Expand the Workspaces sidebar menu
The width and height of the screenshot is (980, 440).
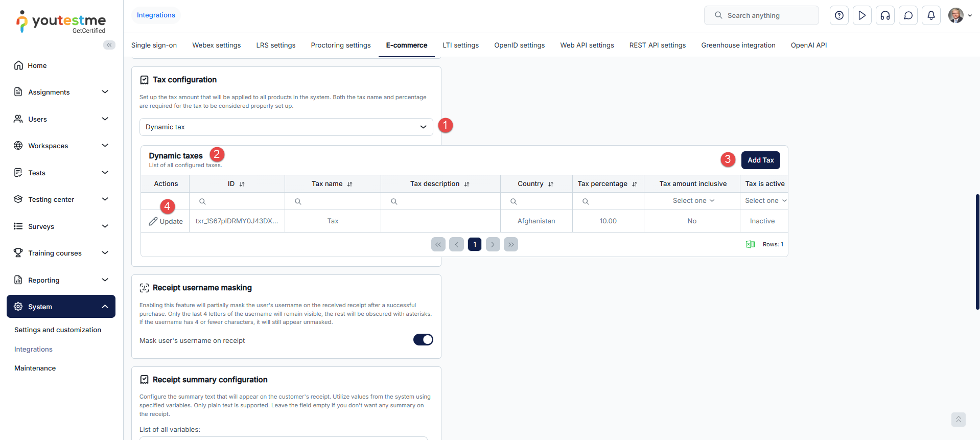61,146
